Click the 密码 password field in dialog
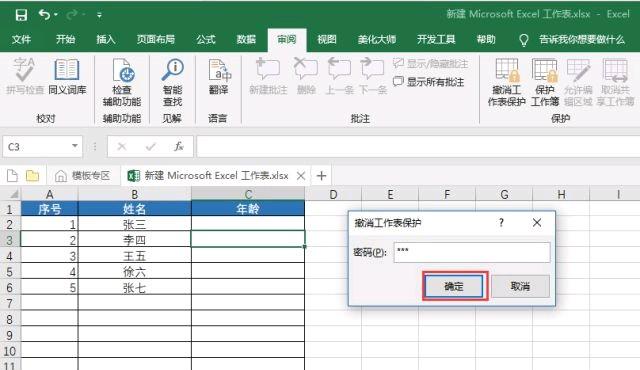This screenshot has width=640, height=370. [472, 252]
